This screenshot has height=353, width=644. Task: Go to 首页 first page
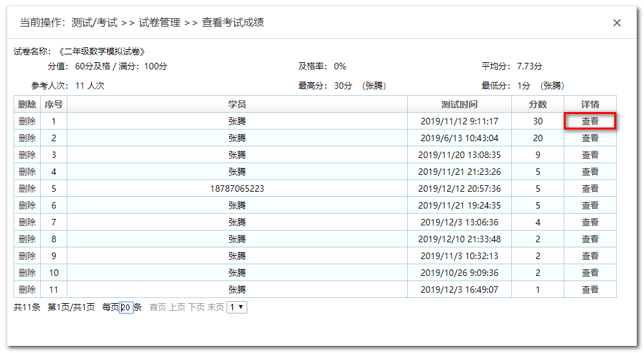[x=158, y=308]
